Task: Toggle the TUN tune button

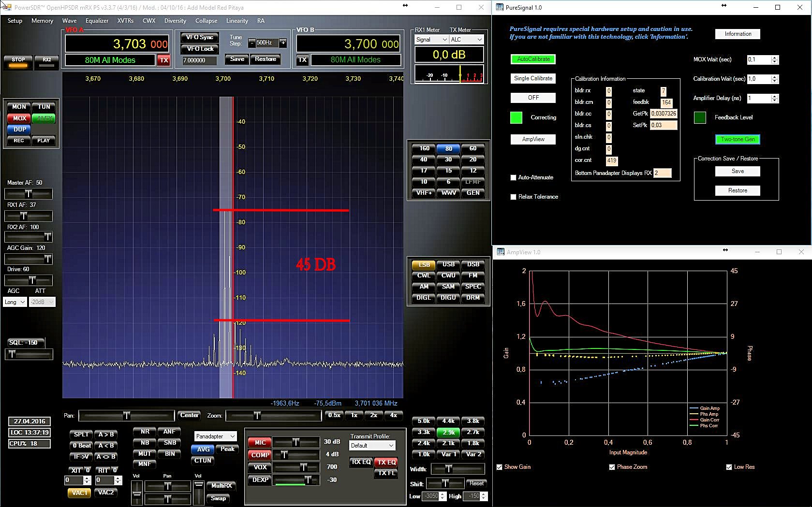Action: tap(44, 107)
